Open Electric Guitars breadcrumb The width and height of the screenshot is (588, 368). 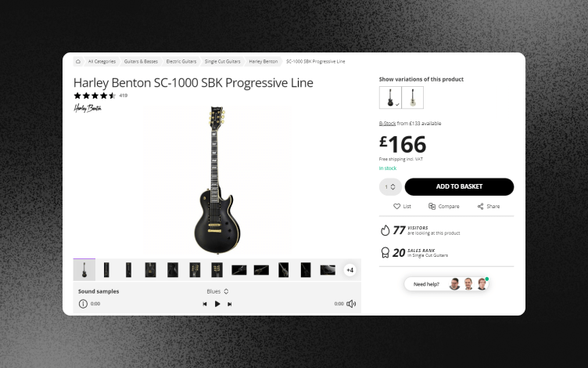(x=181, y=62)
